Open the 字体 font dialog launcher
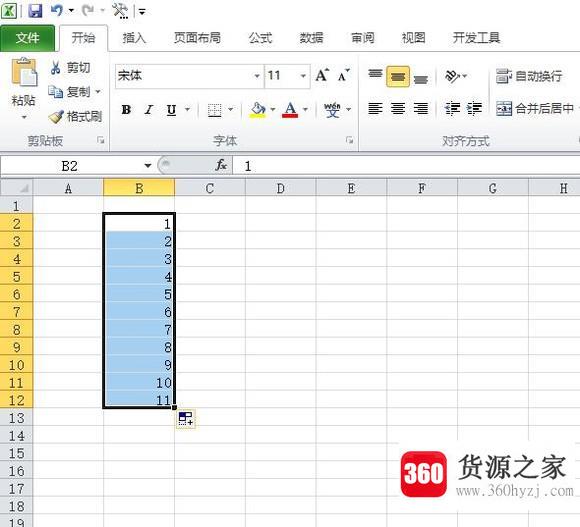 (349, 140)
